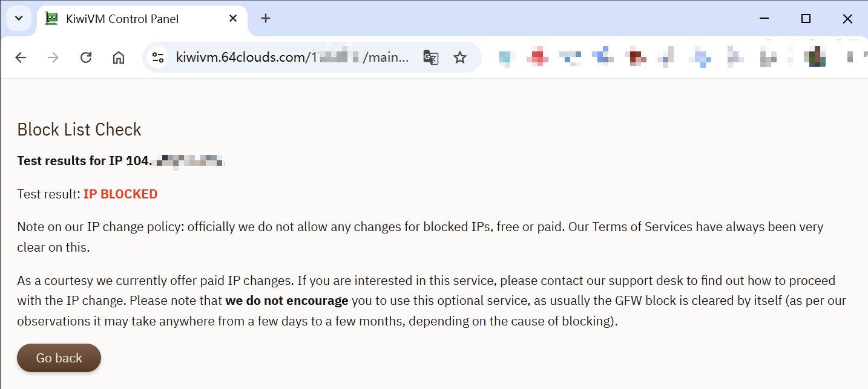The width and height of the screenshot is (868, 389).
Task: Click the Block List Check heading
Action: pos(79,129)
